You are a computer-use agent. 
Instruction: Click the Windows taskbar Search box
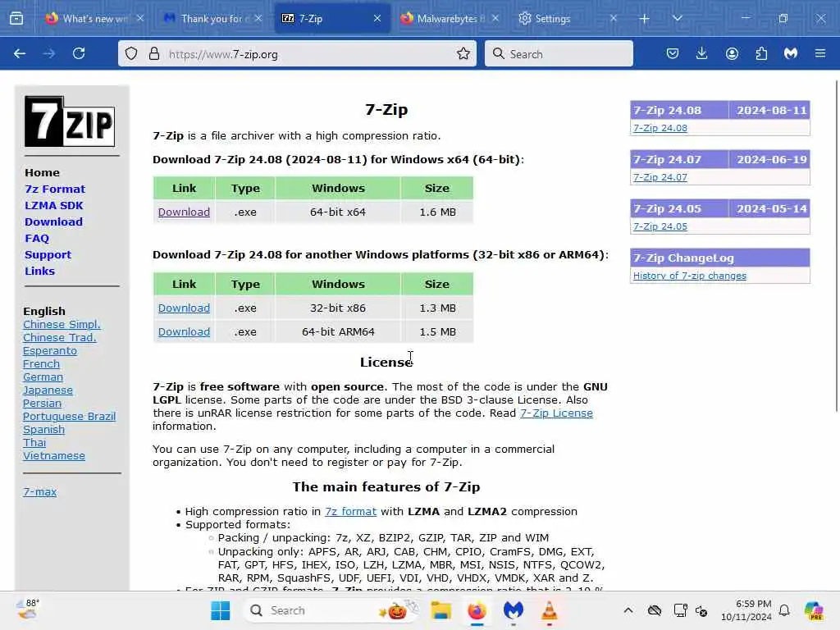330,610
